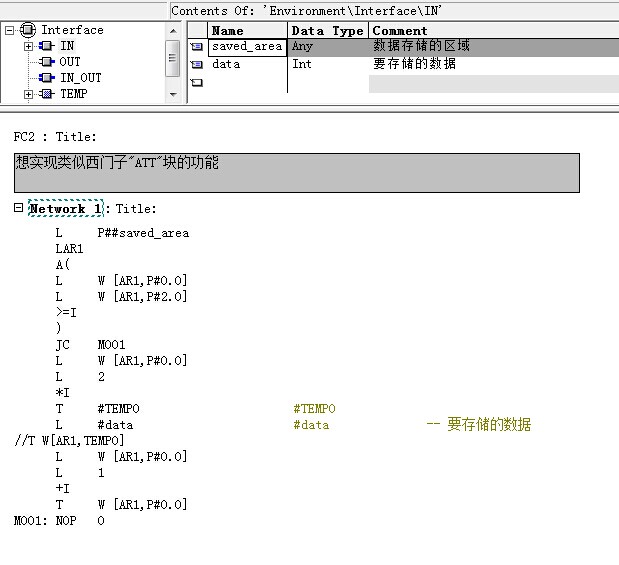
Task: Click the Name column header
Action: [248, 30]
